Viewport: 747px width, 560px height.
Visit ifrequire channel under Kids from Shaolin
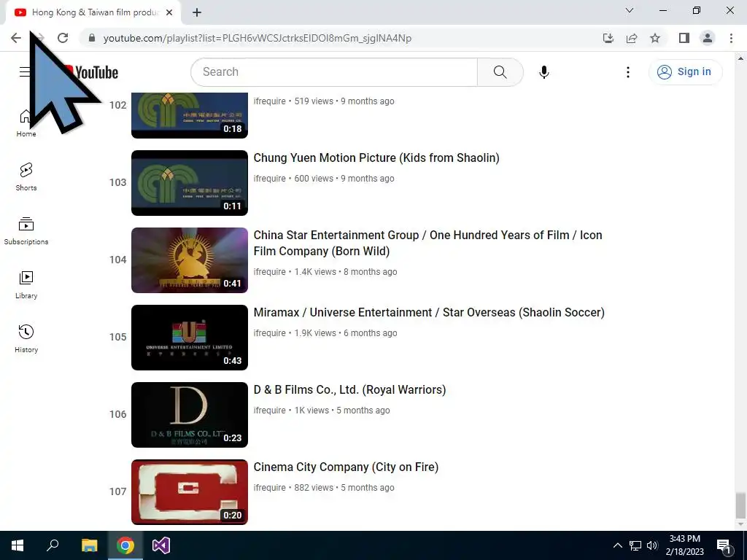click(x=270, y=179)
